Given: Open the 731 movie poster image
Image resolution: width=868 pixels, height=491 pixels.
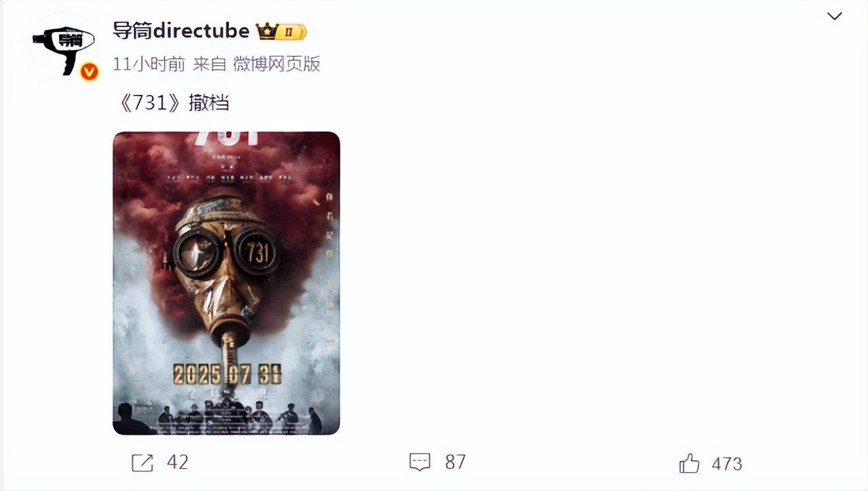Looking at the screenshot, I should [x=226, y=283].
